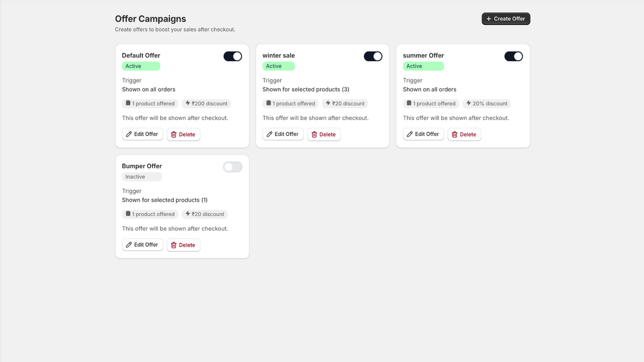Click 'Shown on all orders' in Default Offer
Image resolution: width=644 pixels, height=362 pixels.
pos(149,89)
